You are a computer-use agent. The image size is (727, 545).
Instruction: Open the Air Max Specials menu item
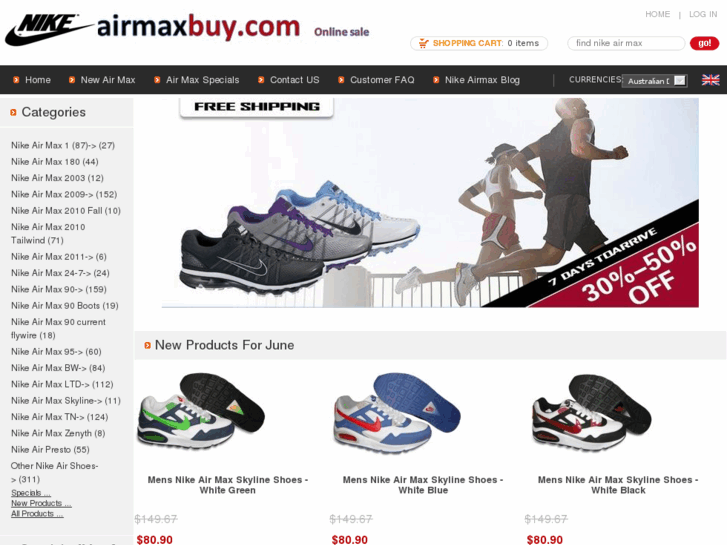pos(203,80)
